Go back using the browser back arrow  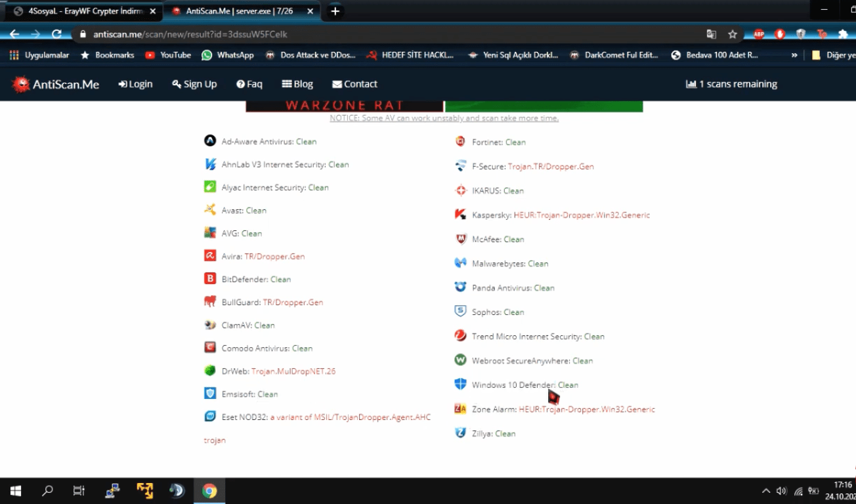click(x=14, y=34)
